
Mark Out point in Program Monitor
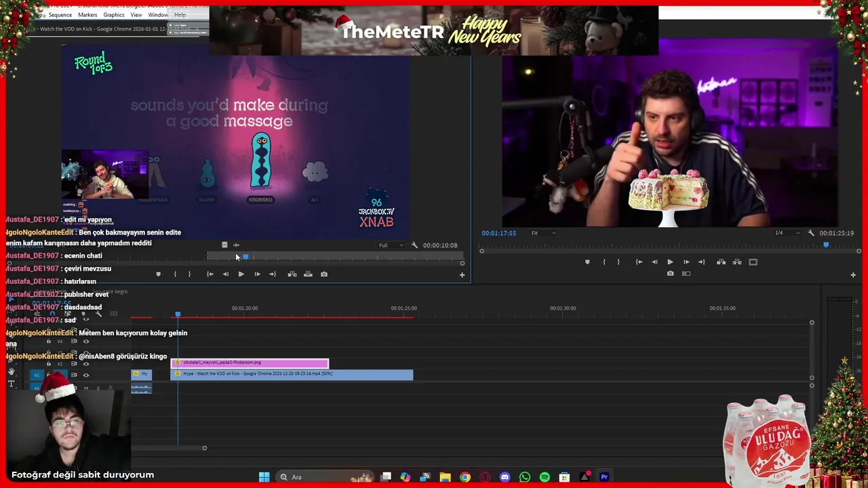click(x=618, y=262)
